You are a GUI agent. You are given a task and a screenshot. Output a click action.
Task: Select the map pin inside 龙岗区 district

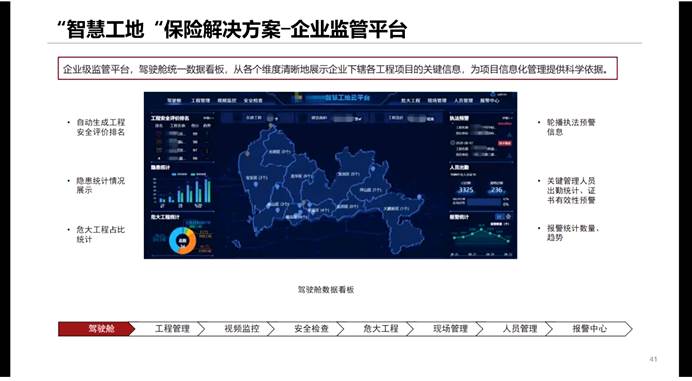point(373,169)
